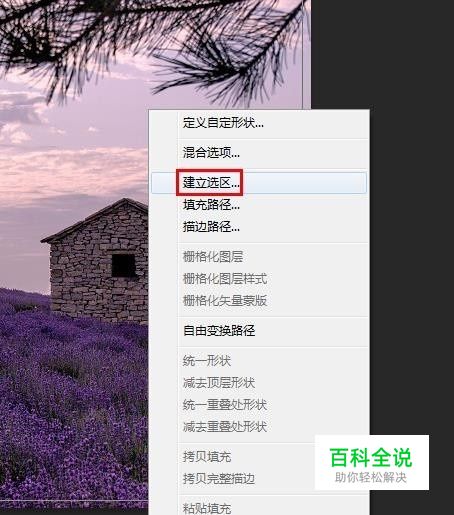Select 拷贝填充 menu entry
Screen dimensions: 454x515
[233, 457]
